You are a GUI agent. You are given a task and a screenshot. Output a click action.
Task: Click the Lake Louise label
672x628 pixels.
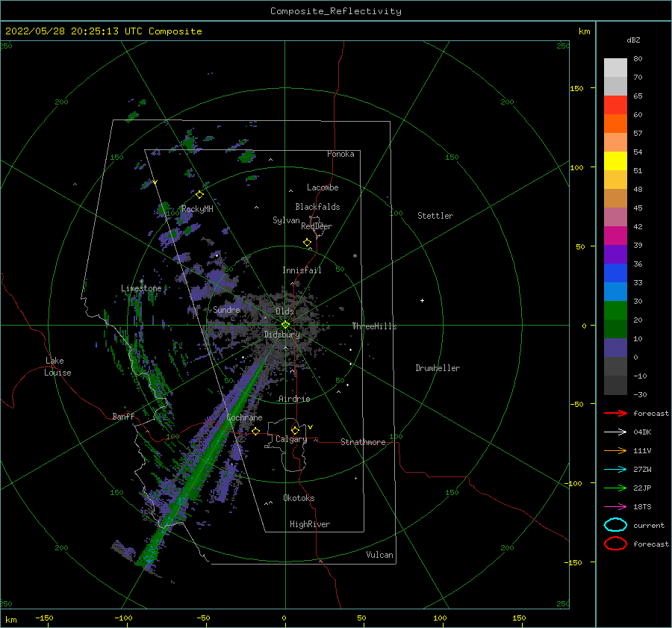tap(57, 367)
